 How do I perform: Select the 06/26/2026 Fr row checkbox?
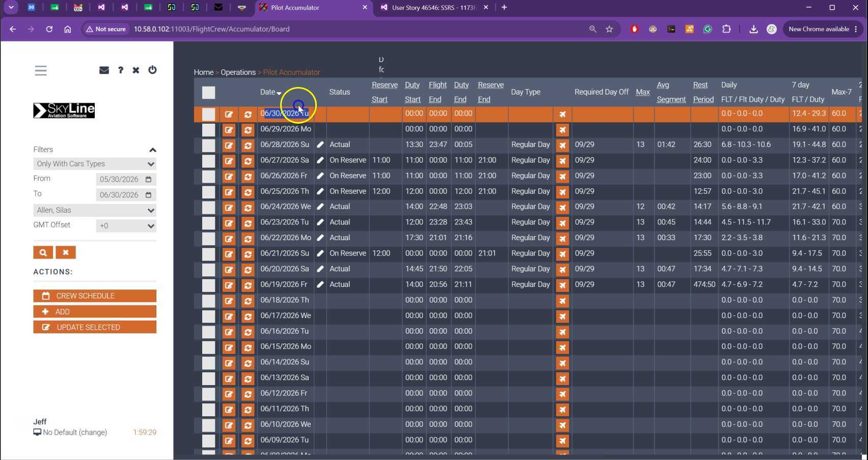[208, 177]
